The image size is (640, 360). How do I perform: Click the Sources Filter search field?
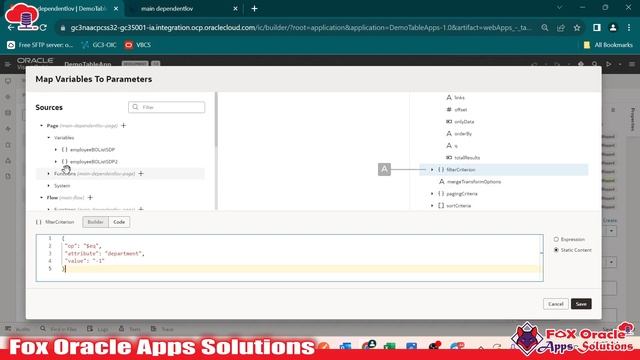pyautogui.click(x=167, y=107)
